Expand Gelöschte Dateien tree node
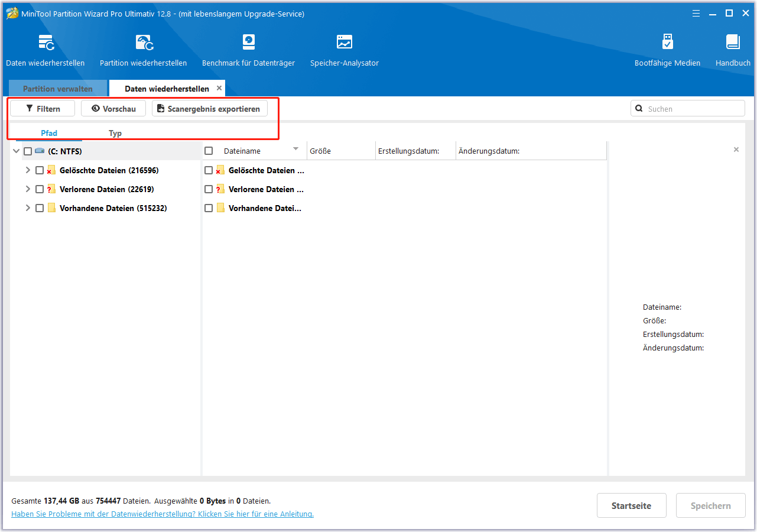Viewport: 757px width, 532px height. tap(28, 170)
